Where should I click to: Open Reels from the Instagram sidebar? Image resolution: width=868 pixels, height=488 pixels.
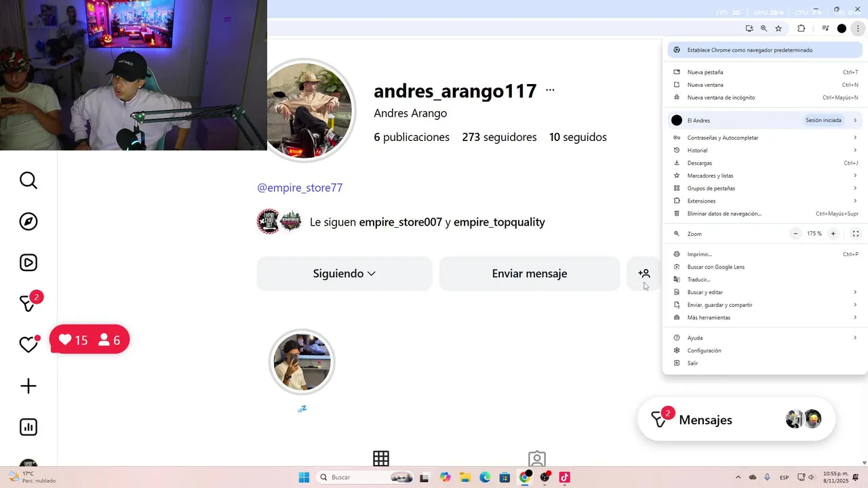(28, 263)
